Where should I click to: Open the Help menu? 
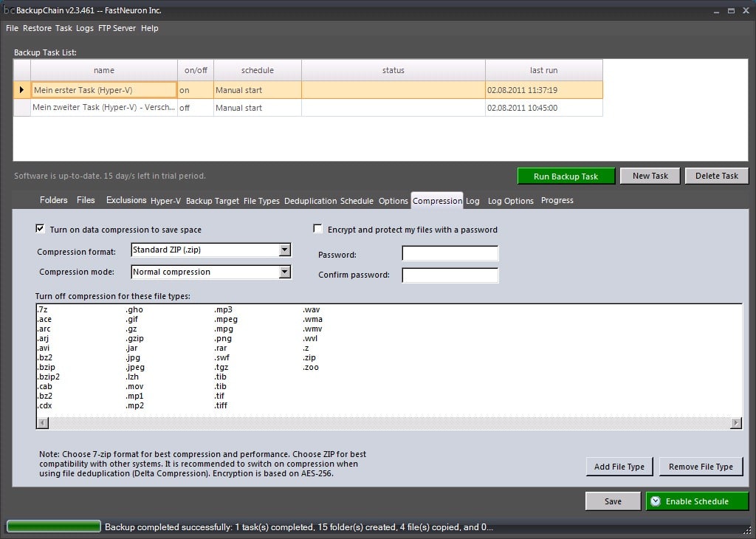[149, 28]
